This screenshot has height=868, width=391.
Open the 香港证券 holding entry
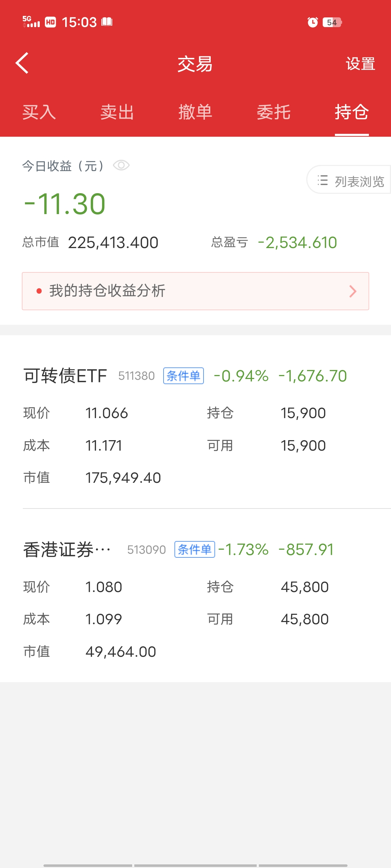195,600
